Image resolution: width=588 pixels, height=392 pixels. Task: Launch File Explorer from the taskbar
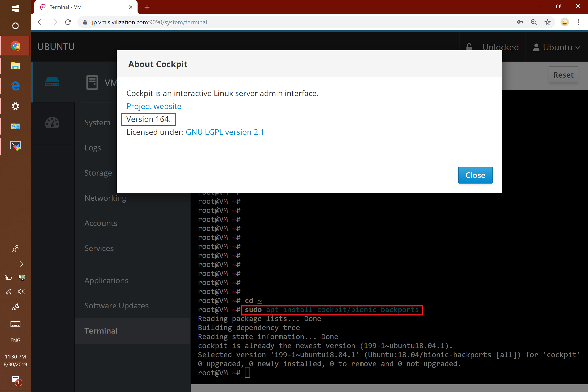[x=15, y=66]
